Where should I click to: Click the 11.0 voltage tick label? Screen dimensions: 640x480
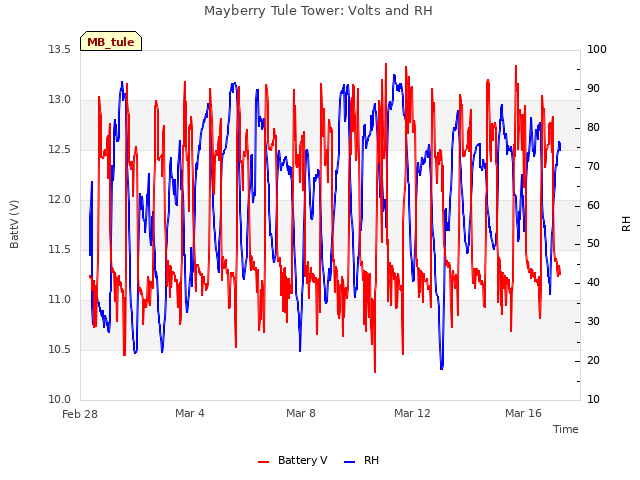tap(60, 300)
